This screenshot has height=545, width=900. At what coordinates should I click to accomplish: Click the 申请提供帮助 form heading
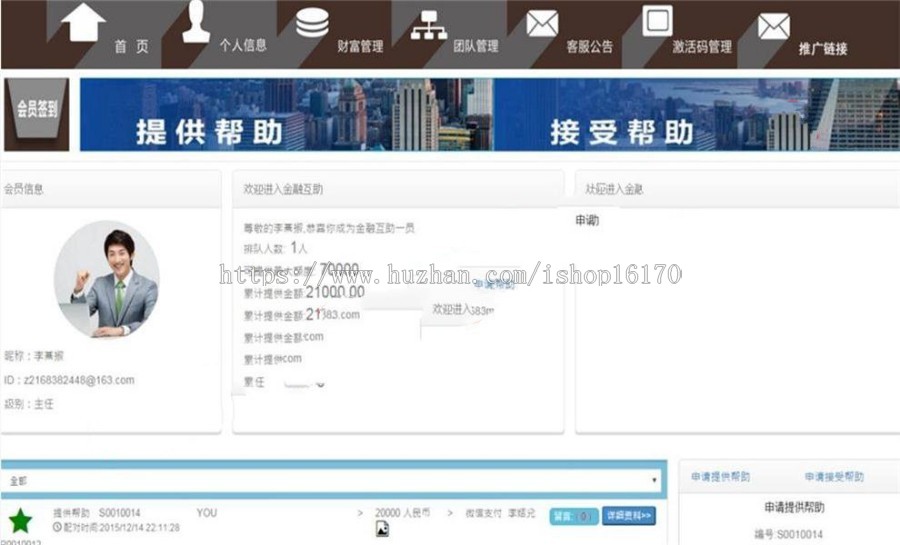point(794,507)
